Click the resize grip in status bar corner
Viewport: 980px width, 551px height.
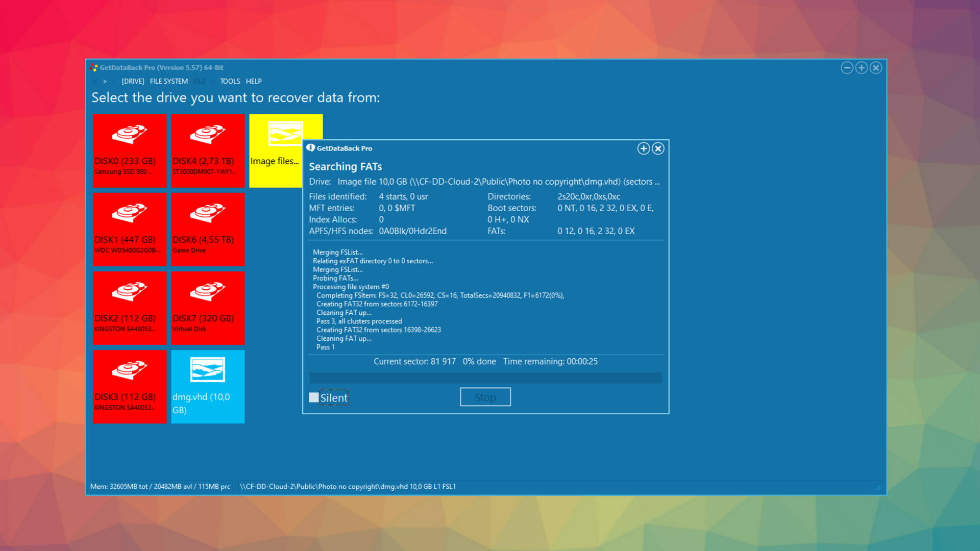click(x=877, y=487)
